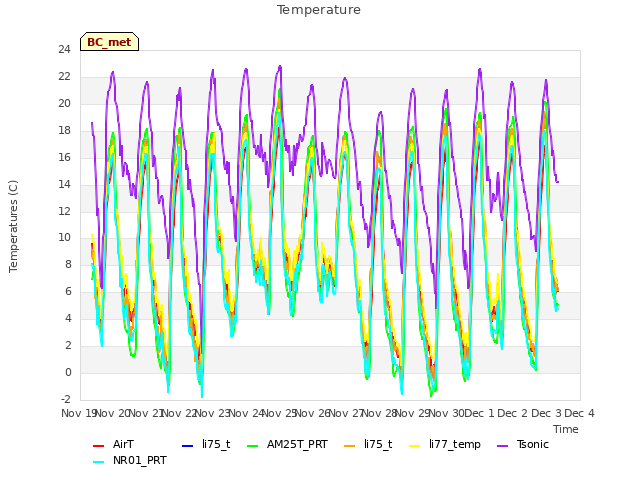Click the Tsonic legend label
The image size is (640, 480).
[x=533, y=444]
